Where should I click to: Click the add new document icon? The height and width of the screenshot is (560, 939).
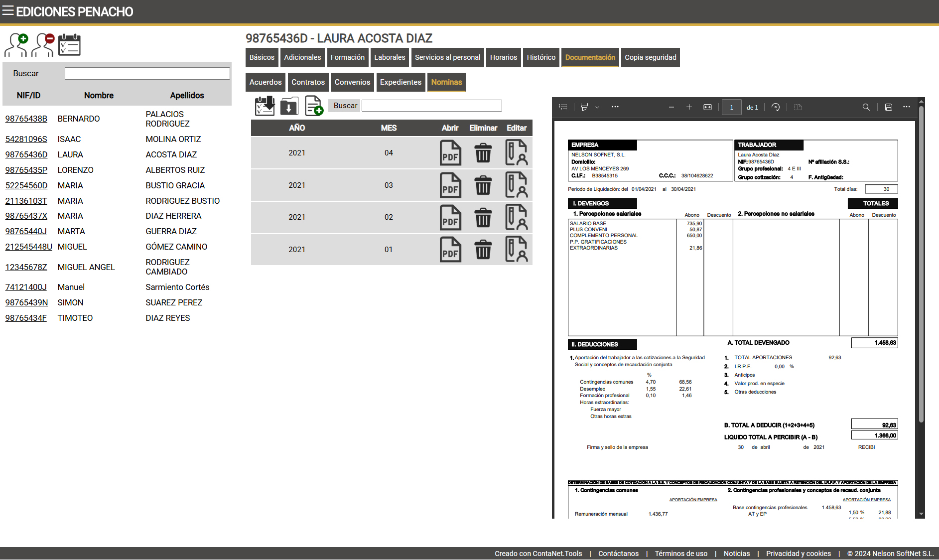[x=314, y=106]
